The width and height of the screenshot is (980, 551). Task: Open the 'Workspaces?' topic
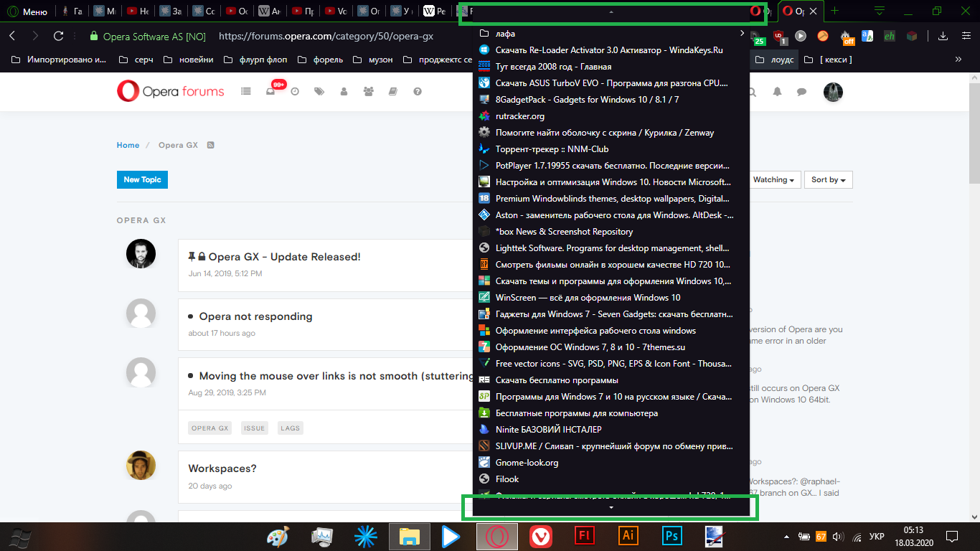tap(222, 468)
